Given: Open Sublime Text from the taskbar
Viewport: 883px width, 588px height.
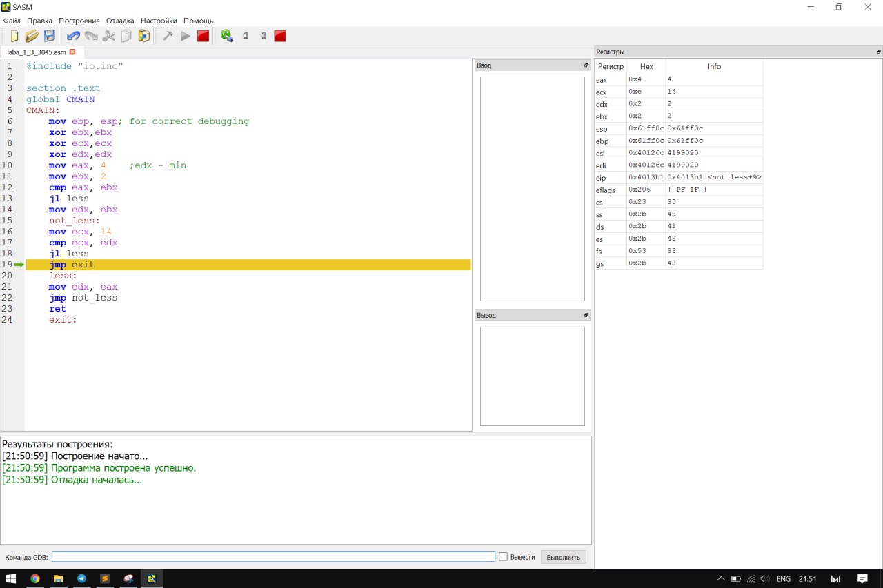Looking at the screenshot, I should coord(105,578).
